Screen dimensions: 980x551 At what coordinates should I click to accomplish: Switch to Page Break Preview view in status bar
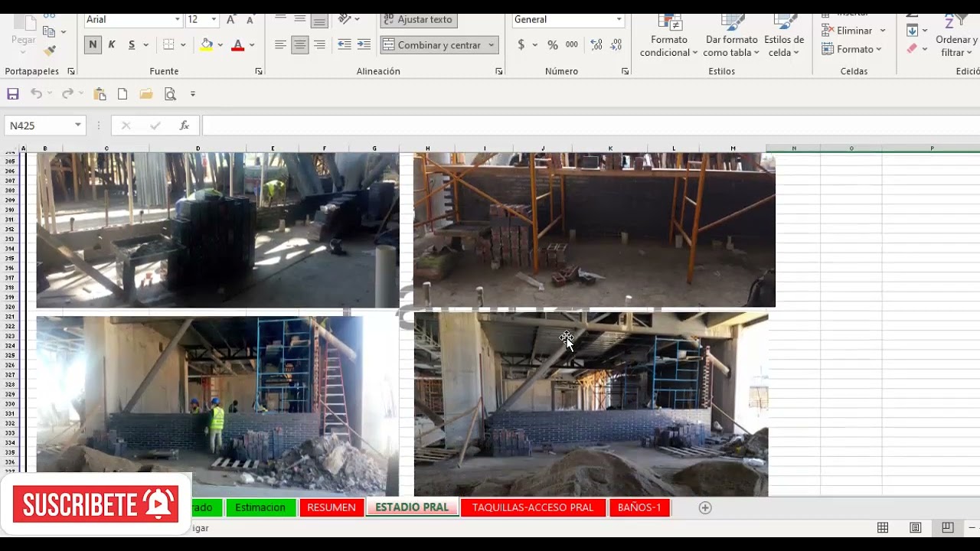click(948, 527)
